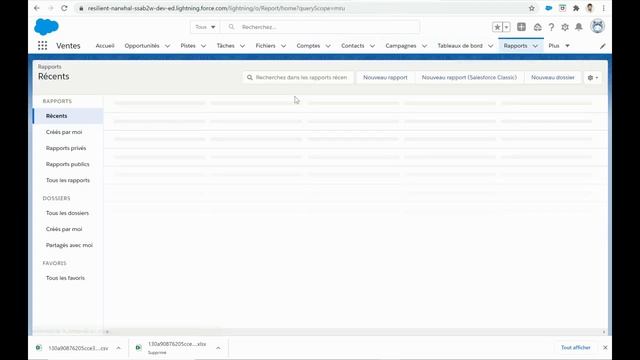Click the browser address bar URL
The height and width of the screenshot is (360, 640).
tap(216, 8)
